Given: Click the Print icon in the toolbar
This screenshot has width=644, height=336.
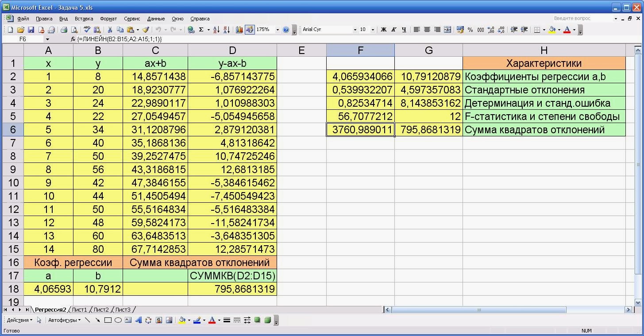Looking at the screenshot, I should pyautogui.click(x=64, y=30).
